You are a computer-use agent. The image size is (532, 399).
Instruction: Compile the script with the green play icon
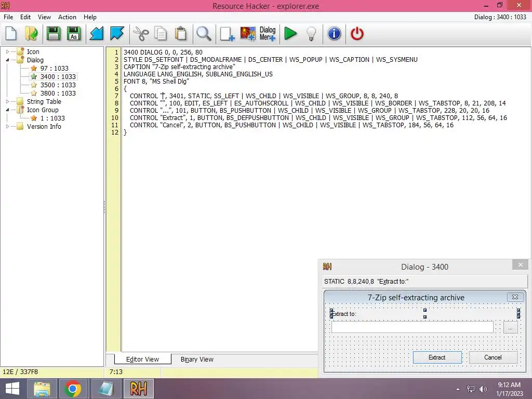tap(290, 34)
